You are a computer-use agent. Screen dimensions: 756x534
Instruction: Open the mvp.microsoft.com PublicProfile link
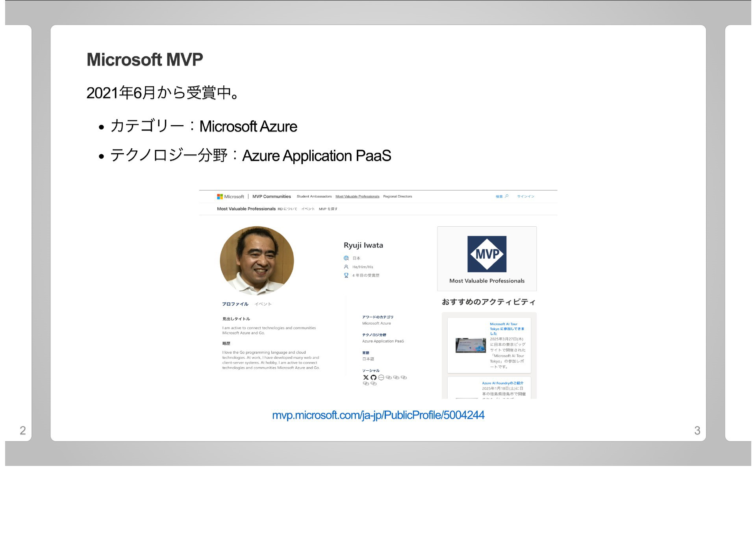(x=378, y=415)
